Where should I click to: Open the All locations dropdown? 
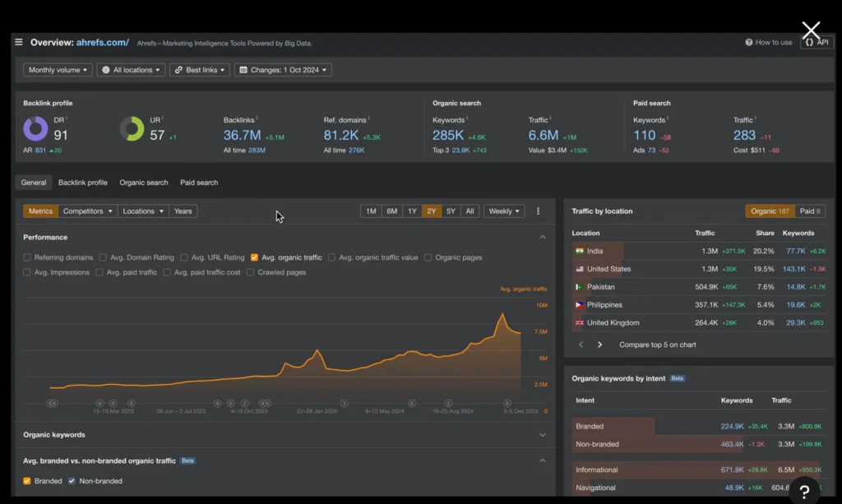click(131, 70)
